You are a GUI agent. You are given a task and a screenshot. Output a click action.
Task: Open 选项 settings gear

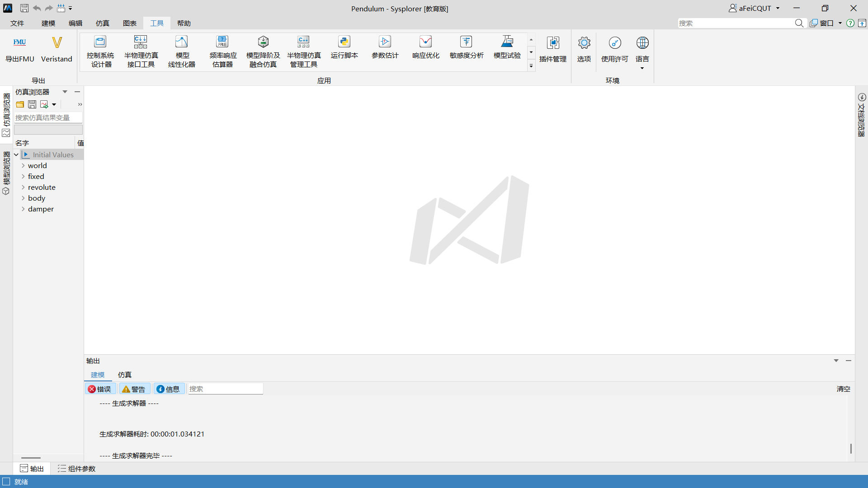pyautogui.click(x=584, y=43)
